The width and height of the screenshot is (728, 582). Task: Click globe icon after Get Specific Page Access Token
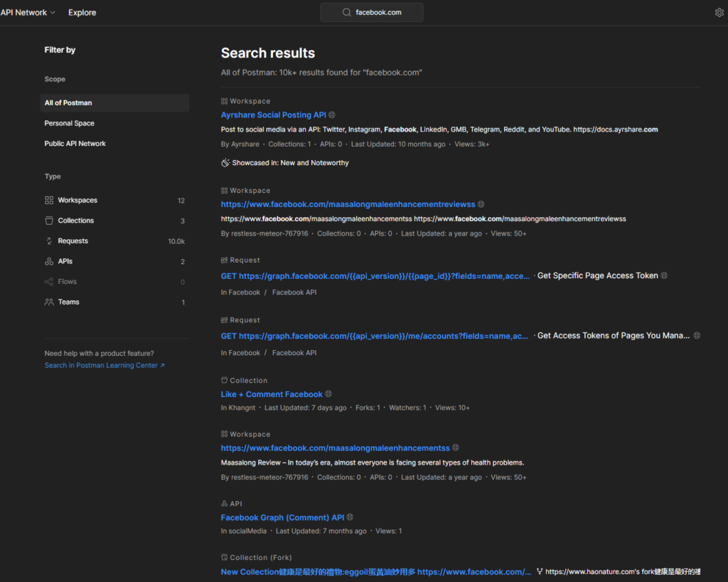[665, 275]
